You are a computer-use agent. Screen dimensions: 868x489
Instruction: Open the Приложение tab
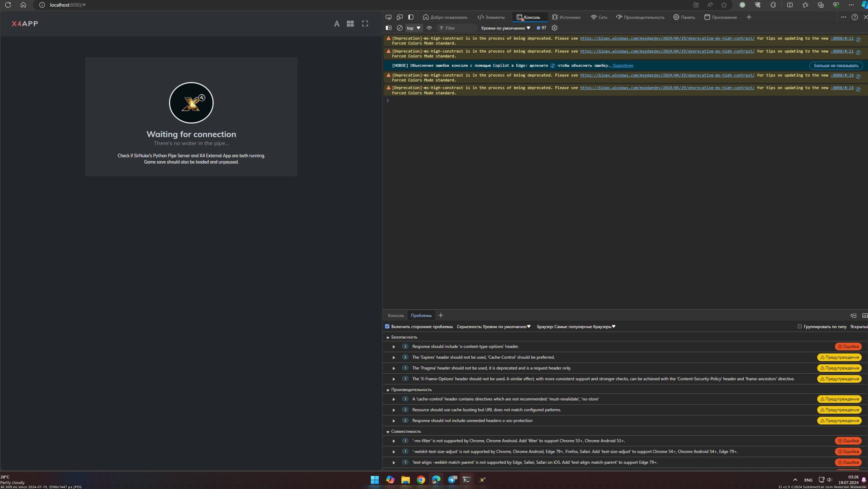pos(721,17)
